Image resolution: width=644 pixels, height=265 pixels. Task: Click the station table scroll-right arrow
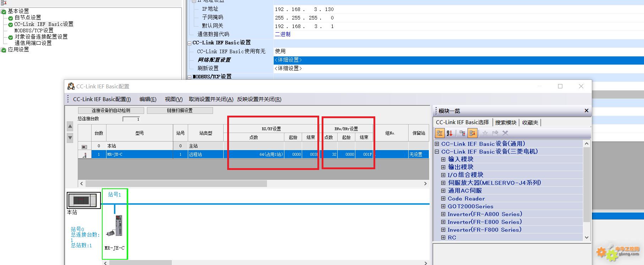(425, 183)
